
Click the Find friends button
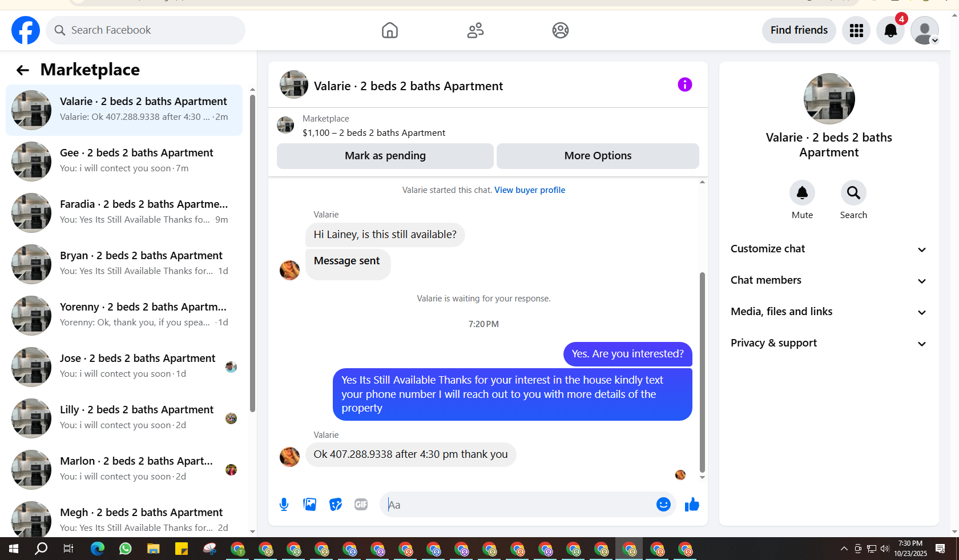point(799,30)
